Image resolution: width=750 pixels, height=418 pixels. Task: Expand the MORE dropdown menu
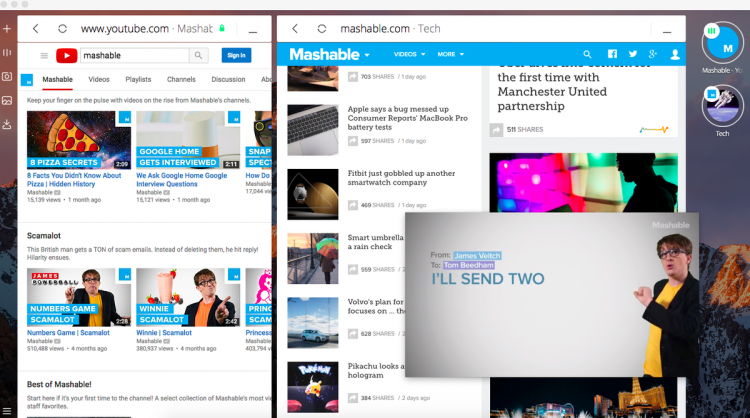(x=451, y=55)
